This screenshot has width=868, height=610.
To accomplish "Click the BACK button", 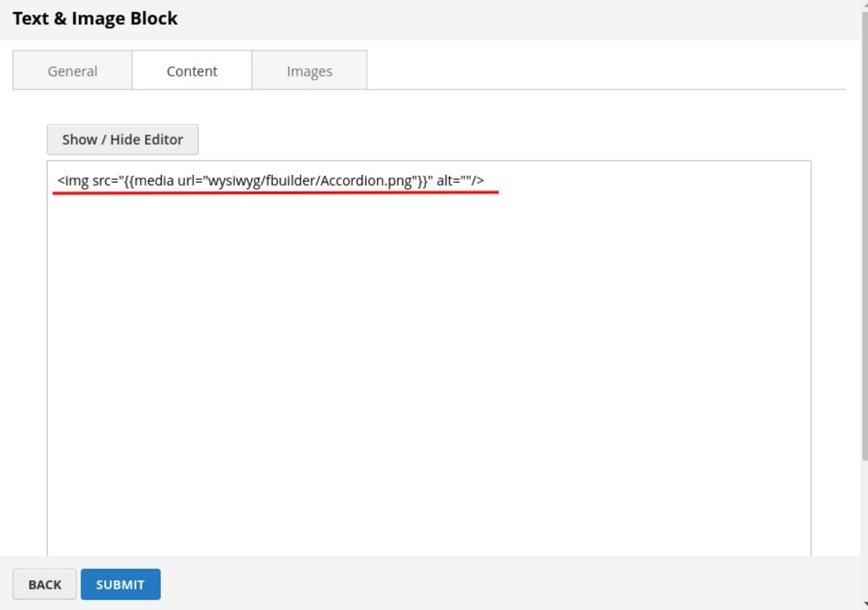I will (45, 585).
